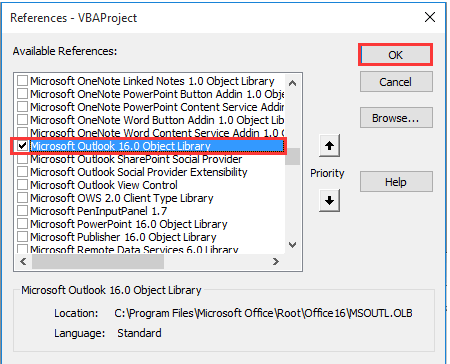Viewport: 450px width, 364px height.
Task: Click the OK button
Action: (x=395, y=54)
